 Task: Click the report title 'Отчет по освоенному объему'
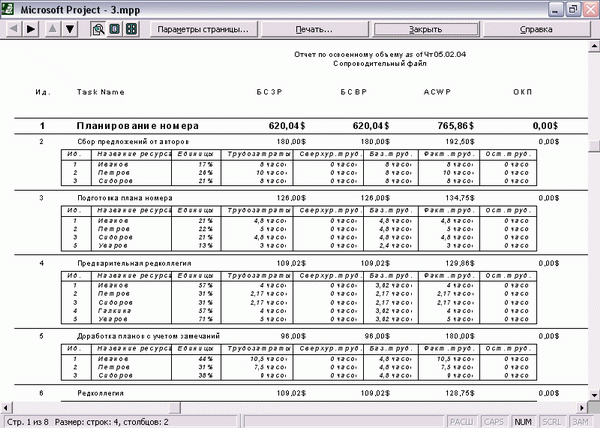pyautogui.click(x=349, y=54)
